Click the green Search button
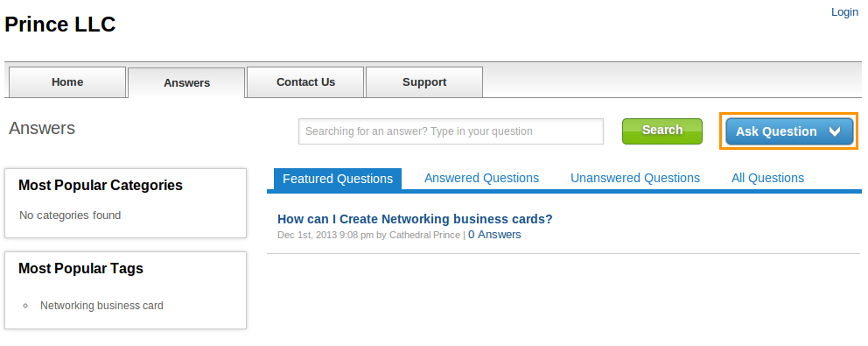Image resolution: width=868 pixels, height=346 pixels. coord(662,131)
